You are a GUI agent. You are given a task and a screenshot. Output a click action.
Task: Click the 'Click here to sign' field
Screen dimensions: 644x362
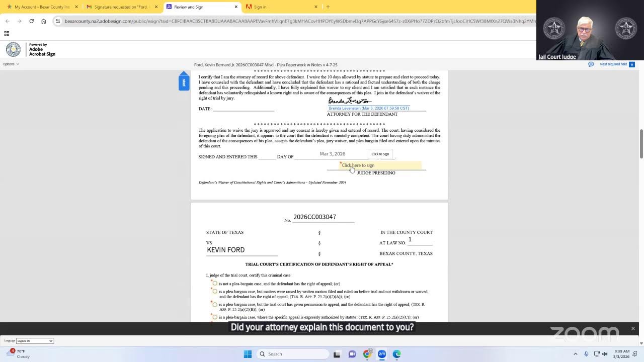click(x=381, y=165)
